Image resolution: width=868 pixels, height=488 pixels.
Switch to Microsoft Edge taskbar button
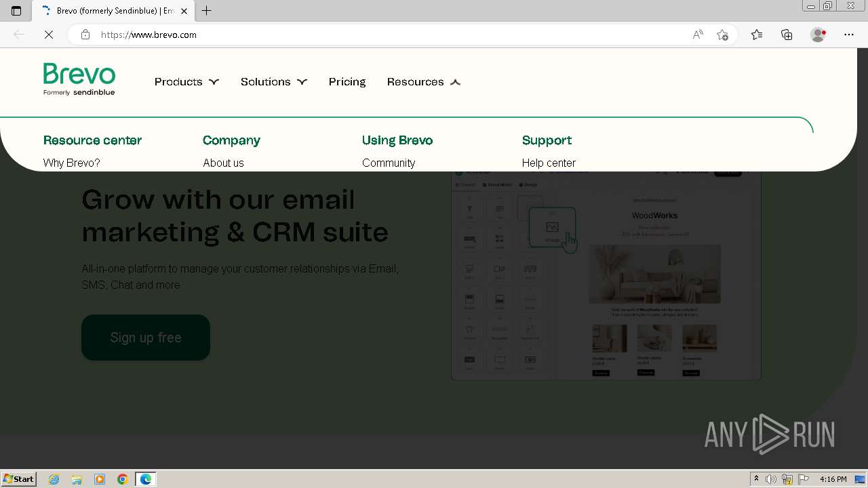[146, 479]
